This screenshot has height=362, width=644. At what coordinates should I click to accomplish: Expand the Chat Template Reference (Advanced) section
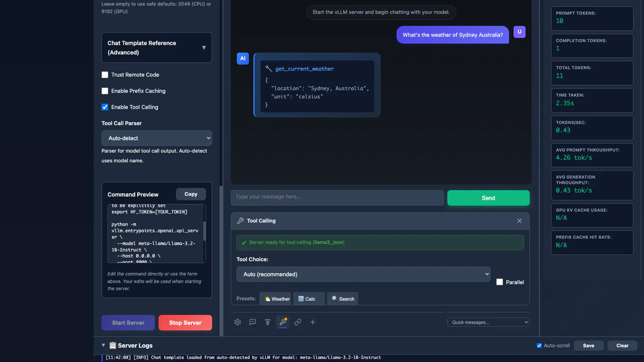click(x=156, y=47)
